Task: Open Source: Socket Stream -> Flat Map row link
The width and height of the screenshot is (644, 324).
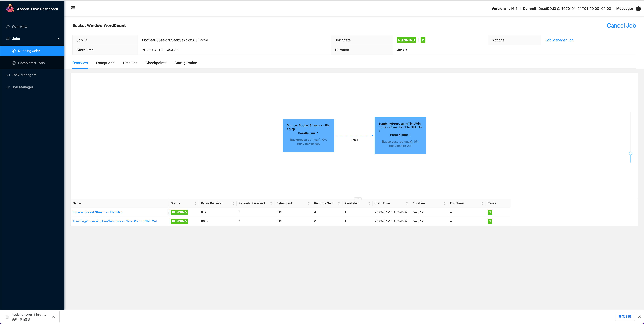Action: (97, 212)
